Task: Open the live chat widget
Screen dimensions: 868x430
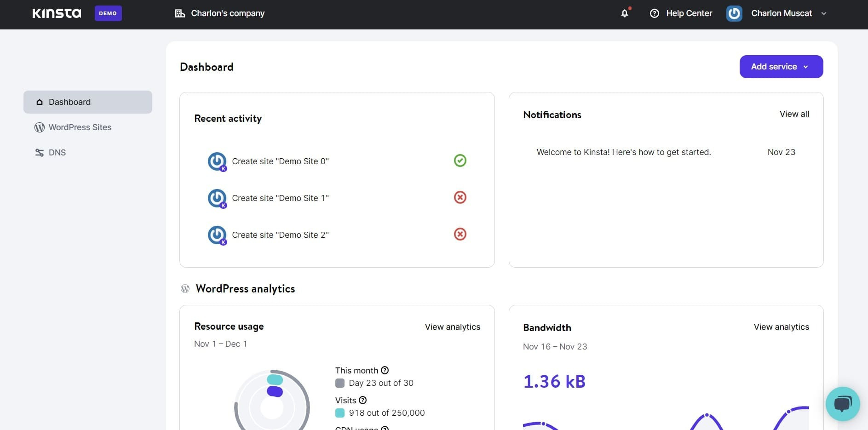Action: point(843,404)
